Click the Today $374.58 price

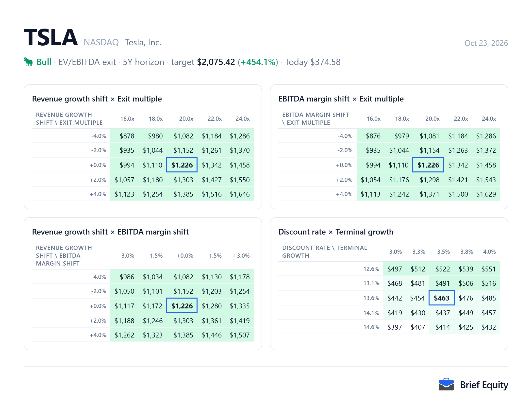click(313, 62)
